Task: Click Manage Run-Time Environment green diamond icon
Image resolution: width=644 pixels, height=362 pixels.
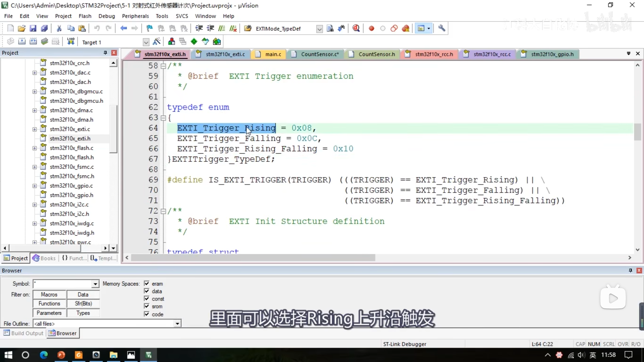Action: [x=194, y=42]
